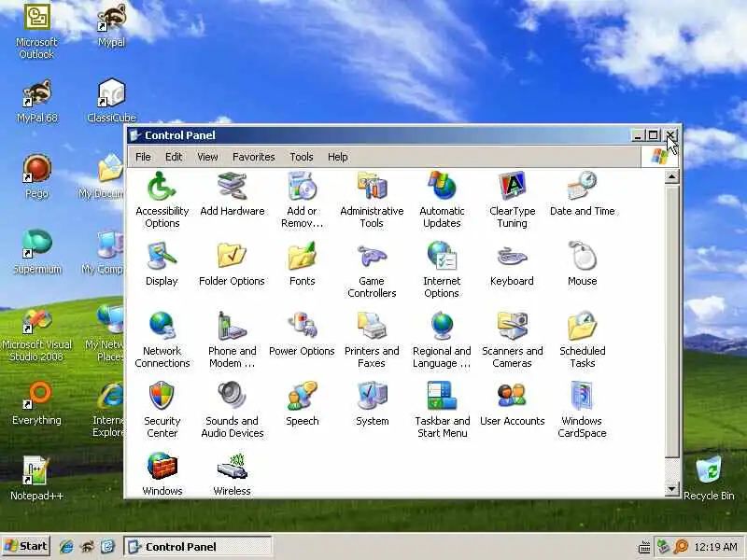
Task: Select Microsoft Visual Studio 2008 desktop shortcut
Action: point(36,334)
